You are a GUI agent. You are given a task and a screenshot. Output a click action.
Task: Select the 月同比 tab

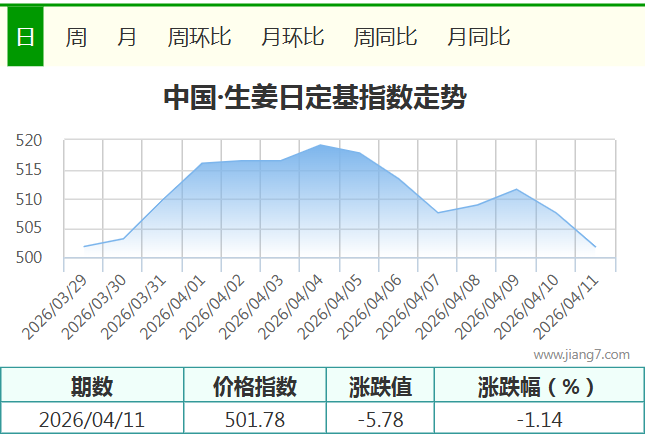point(479,37)
